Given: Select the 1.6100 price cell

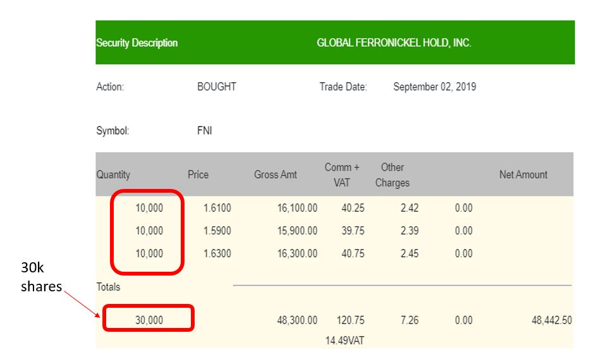Looking at the screenshot, I should coord(217,208).
